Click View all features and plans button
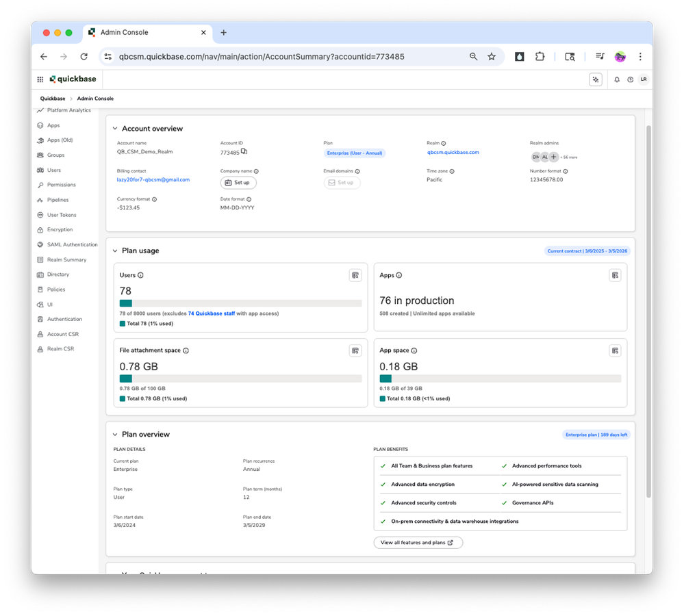The width and height of the screenshot is (684, 616). (418, 542)
